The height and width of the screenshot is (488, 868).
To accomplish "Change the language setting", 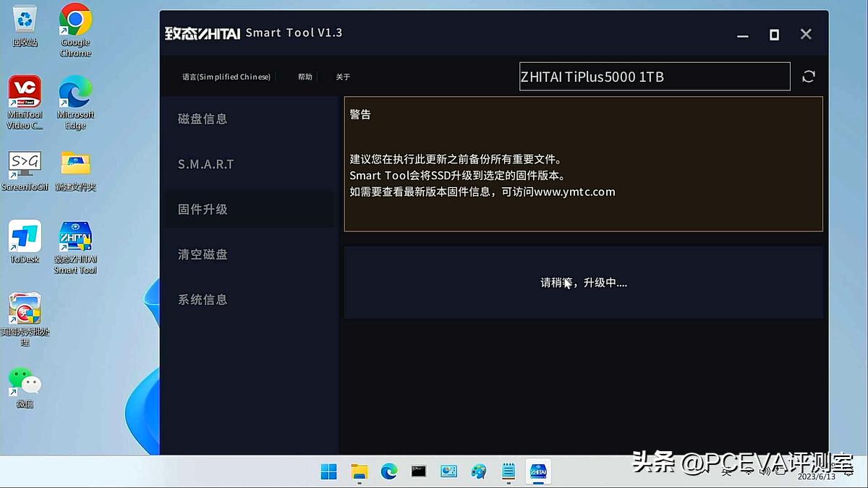I will (x=226, y=76).
